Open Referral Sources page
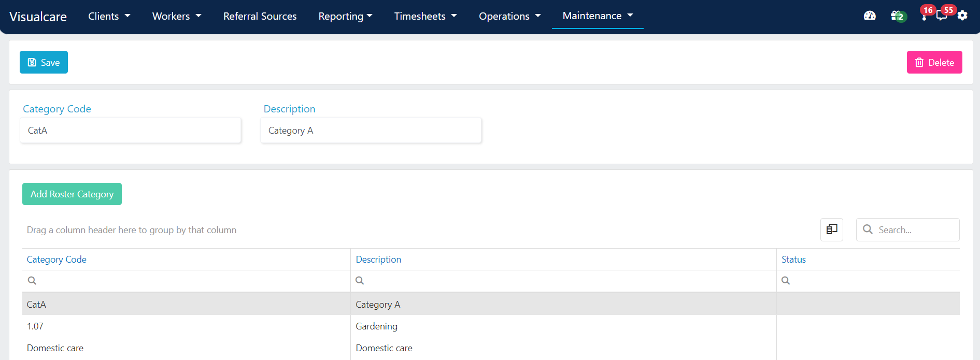 (x=260, y=16)
